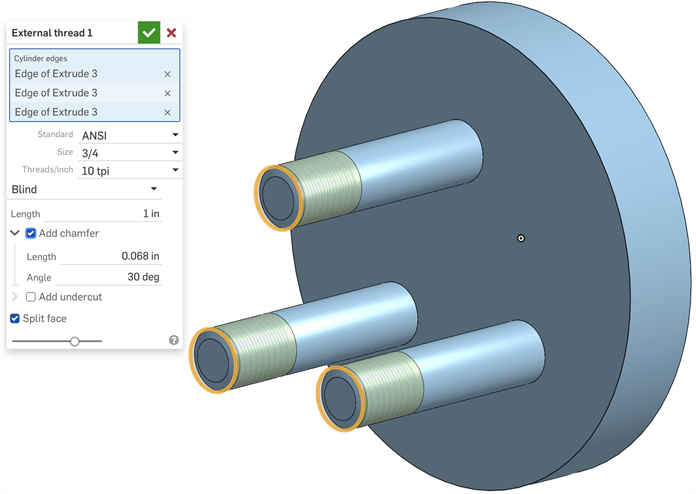
Task: Enable the Add undercut checkbox
Action: click(31, 297)
